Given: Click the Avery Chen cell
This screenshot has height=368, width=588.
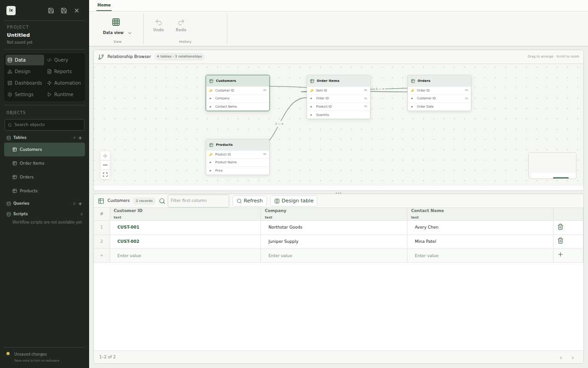Looking at the screenshot, I should [x=480, y=227].
